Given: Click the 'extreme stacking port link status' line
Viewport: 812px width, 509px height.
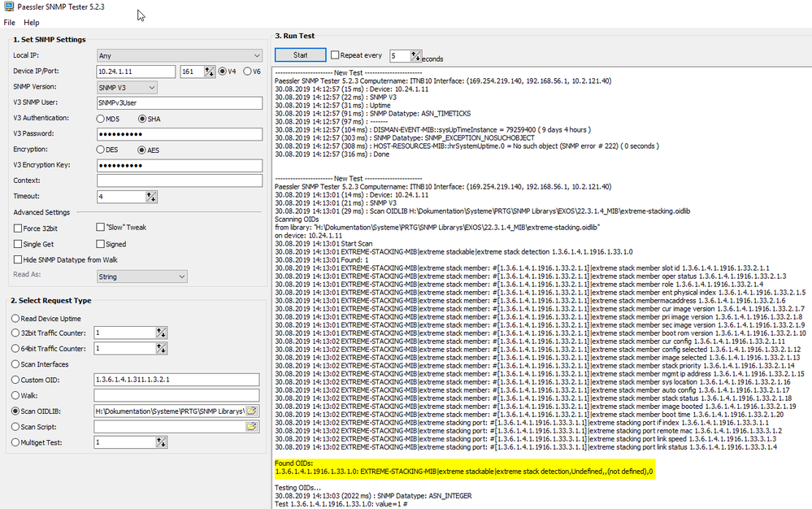Looking at the screenshot, I should tap(526, 447).
